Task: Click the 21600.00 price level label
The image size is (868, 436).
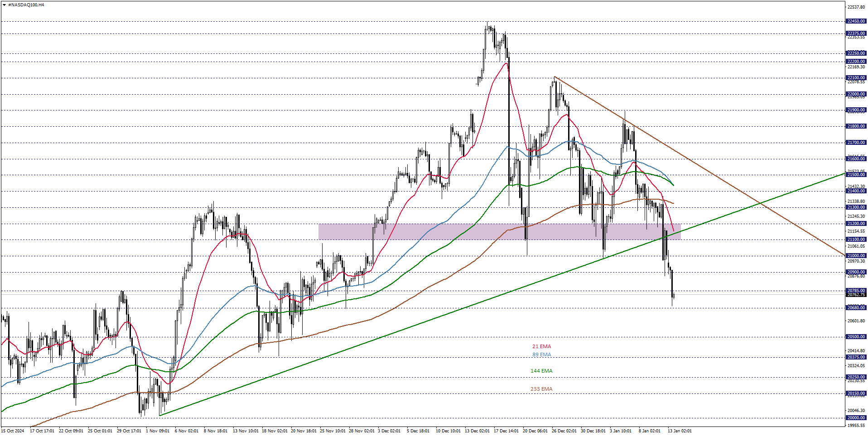Action: tap(856, 159)
